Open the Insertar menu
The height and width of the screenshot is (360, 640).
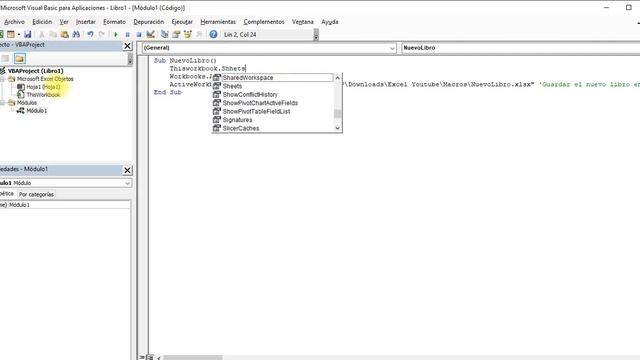[x=86, y=22]
